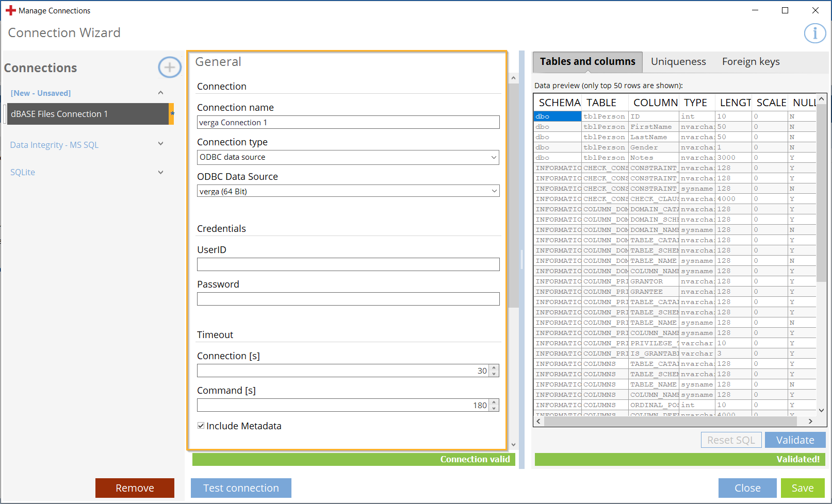
Task: Open the info help icon
Action: pyautogui.click(x=814, y=33)
